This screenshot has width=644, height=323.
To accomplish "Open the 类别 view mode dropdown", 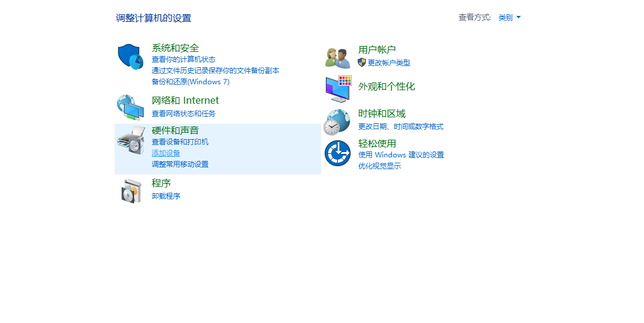I will click(509, 17).
